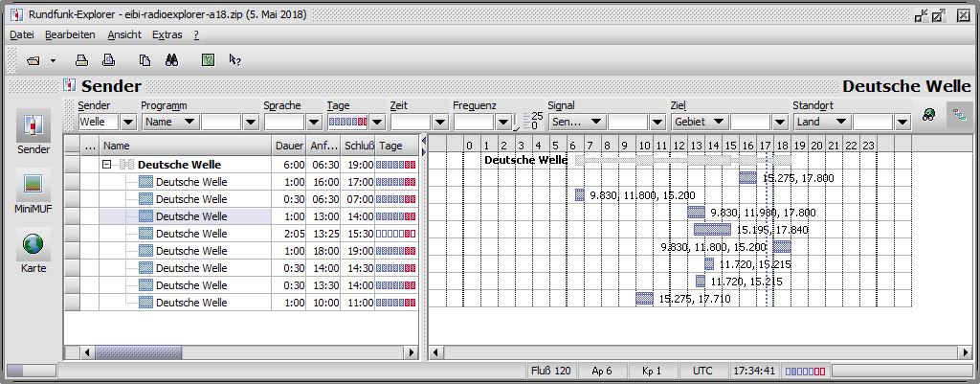Click the copy icon in toolbar
This screenshot has height=384, width=980.
click(145, 60)
